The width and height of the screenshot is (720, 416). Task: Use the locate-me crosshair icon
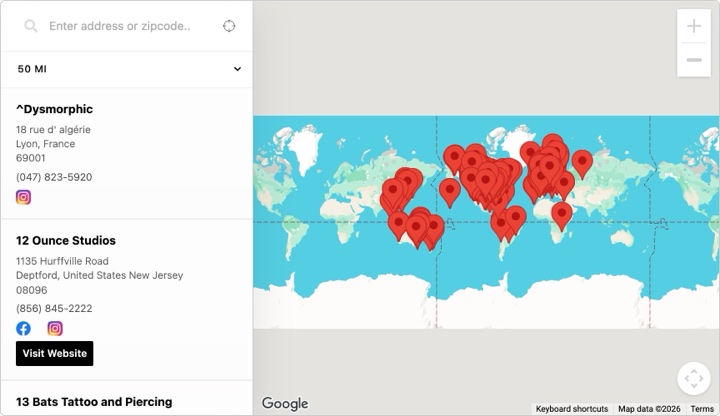point(229,26)
